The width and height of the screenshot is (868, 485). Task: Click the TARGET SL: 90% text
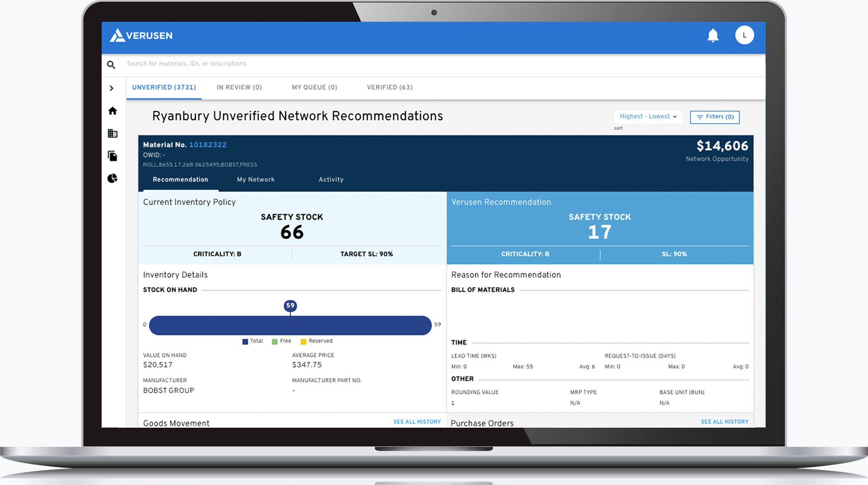point(366,254)
